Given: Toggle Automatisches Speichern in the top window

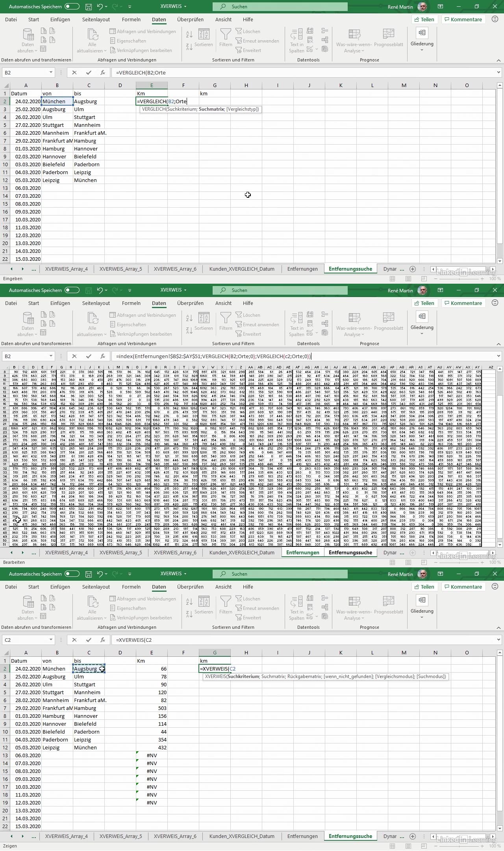Looking at the screenshot, I should click(x=72, y=7).
